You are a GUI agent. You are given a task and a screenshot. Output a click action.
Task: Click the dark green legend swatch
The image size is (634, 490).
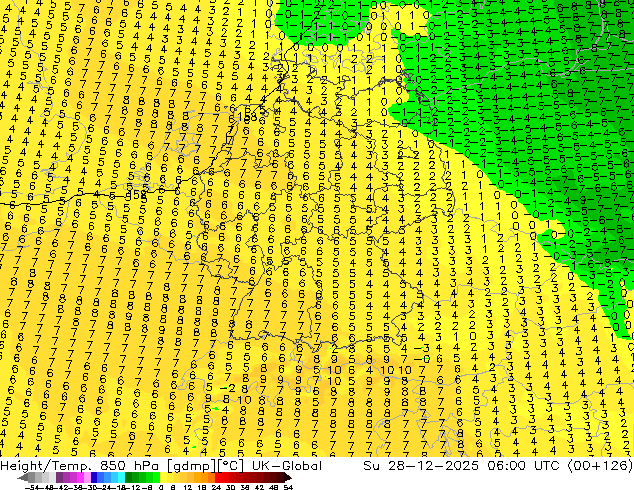[x=129, y=477]
